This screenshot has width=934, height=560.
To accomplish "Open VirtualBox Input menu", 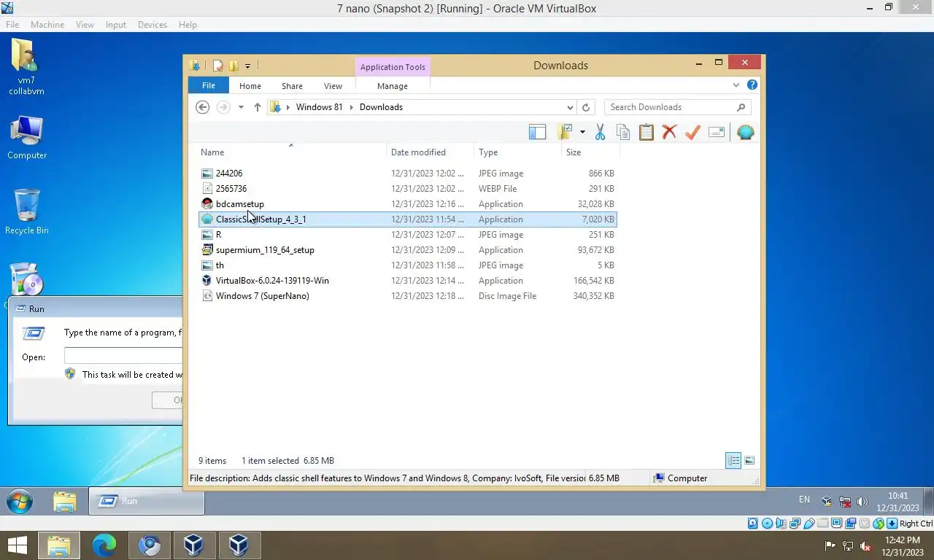I will [x=115, y=24].
